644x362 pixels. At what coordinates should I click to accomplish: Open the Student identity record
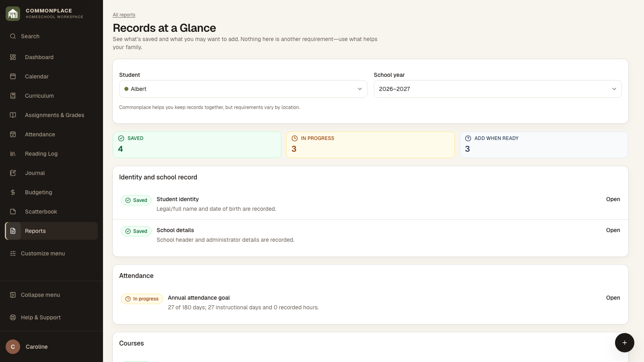click(x=613, y=199)
